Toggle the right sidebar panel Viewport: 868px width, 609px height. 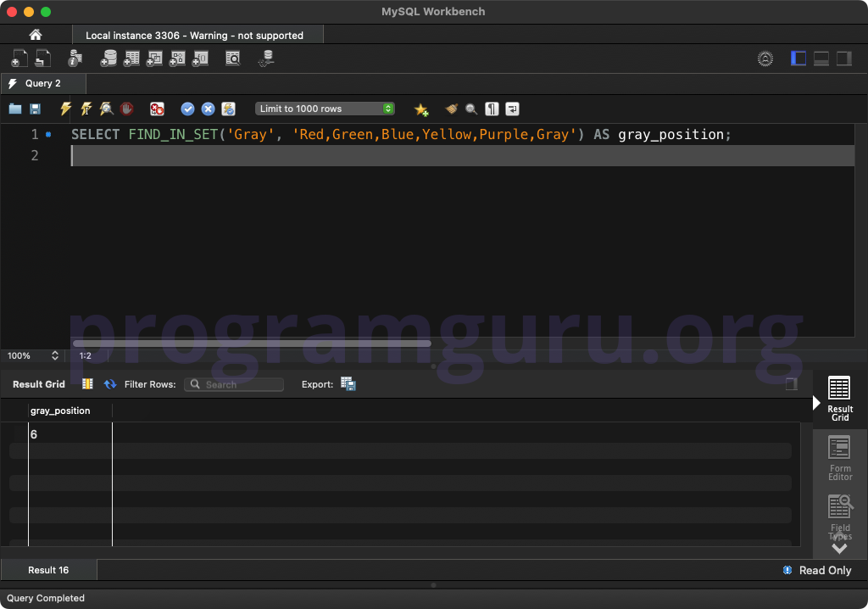pyautogui.click(x=843, y=59)
